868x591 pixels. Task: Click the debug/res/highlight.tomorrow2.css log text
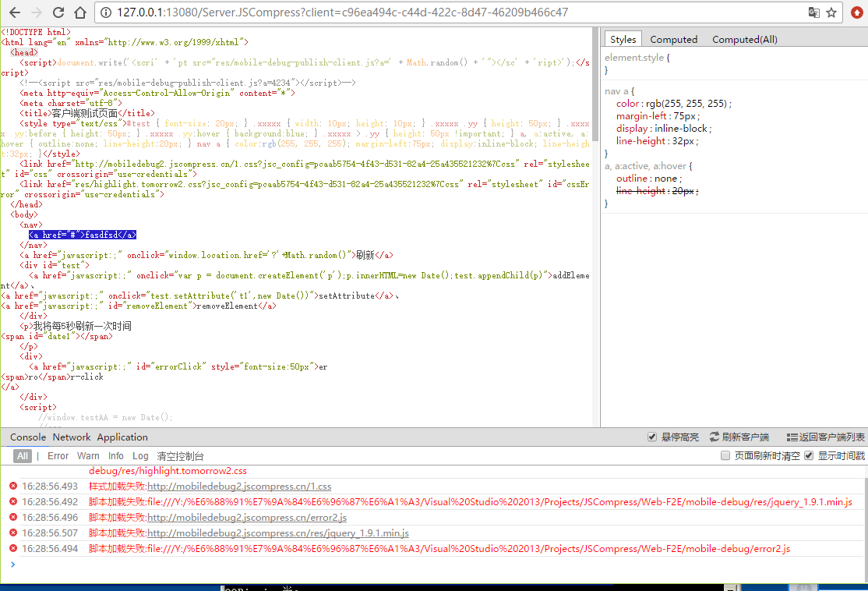point(168,471)
